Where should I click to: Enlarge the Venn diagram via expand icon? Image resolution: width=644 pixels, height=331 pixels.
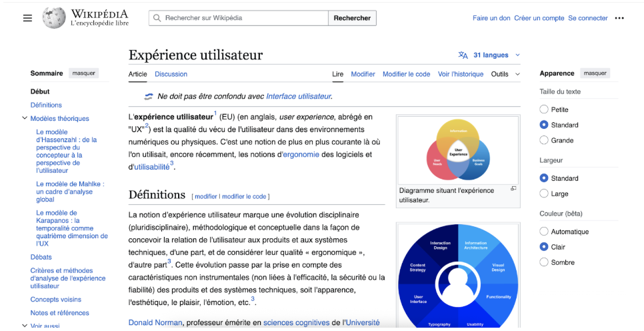513,189
